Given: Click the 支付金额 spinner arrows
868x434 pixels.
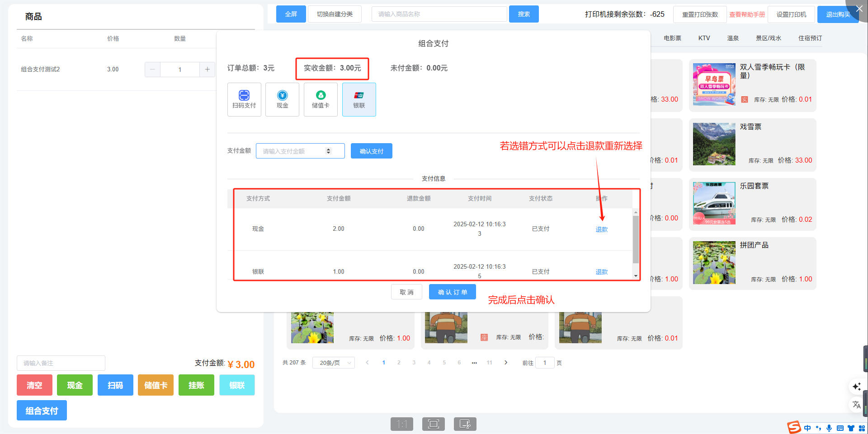Looking at the screenshot, I should pyautogui.click(x=329, y=151).
